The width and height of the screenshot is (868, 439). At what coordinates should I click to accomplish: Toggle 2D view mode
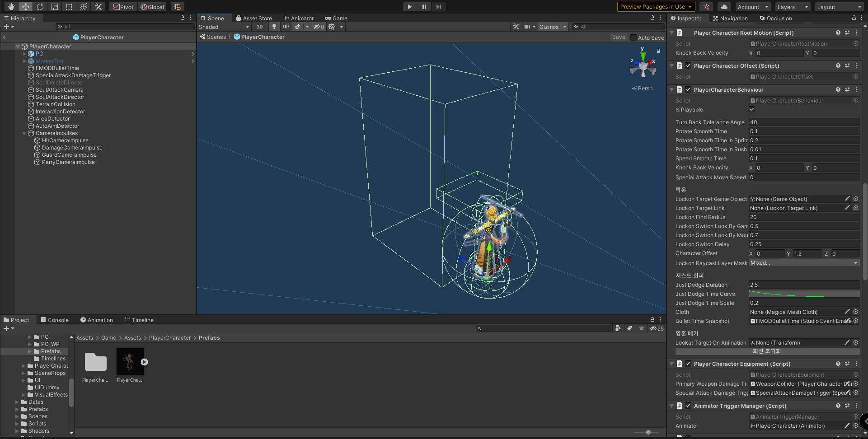tap(260, 27)
